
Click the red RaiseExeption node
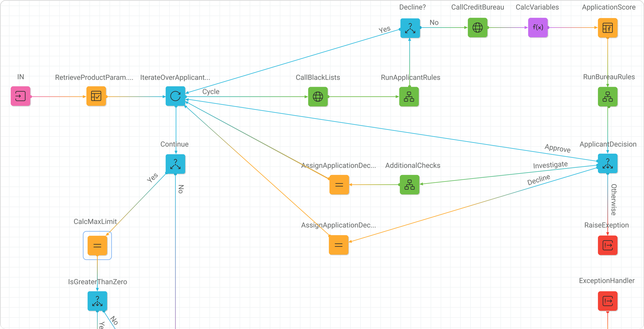[608, 245]
